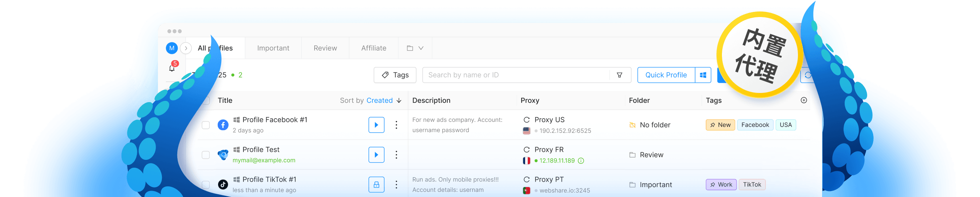
Task: Tick checkbox for Profile Facebook #1
Action: (206, 125)
